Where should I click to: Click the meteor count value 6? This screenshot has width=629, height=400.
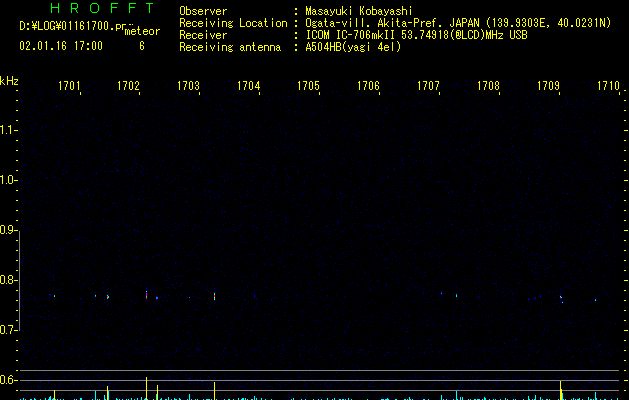(x=142, y=46)
